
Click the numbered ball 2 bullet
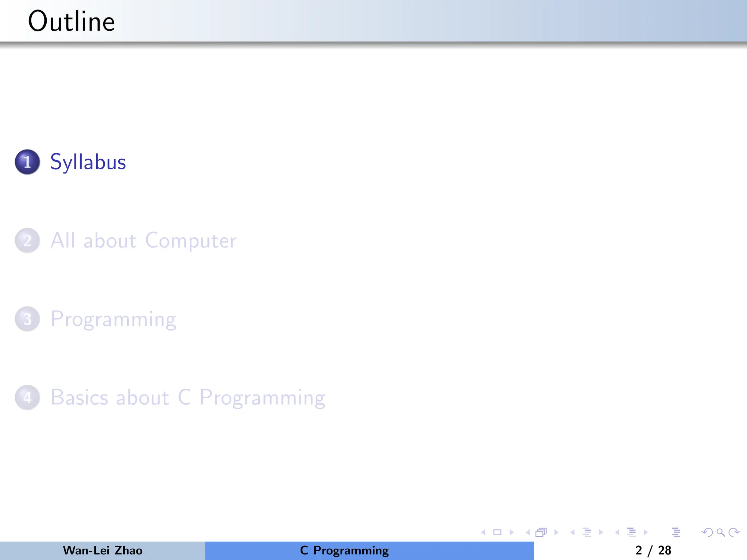[27, 240]
